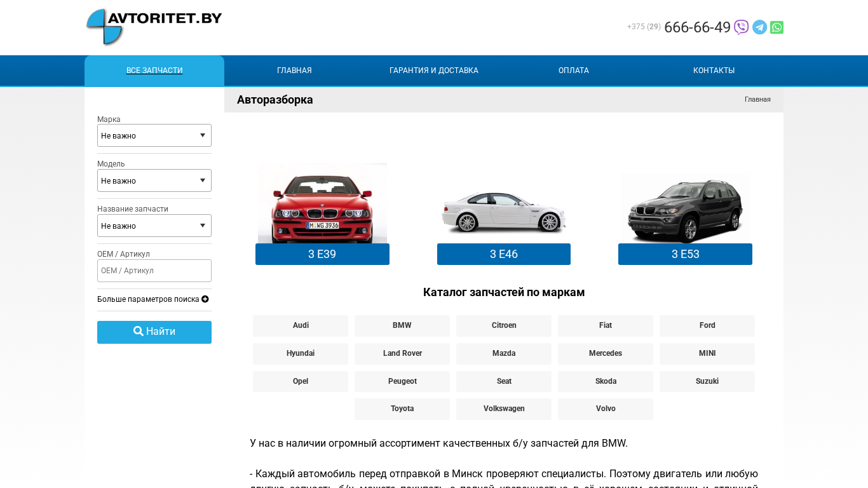Select BMW in the brand catalog
Image resolution: width=868 pixels, height=488 pixels.
pyautogui.click(x=402, y=326)
